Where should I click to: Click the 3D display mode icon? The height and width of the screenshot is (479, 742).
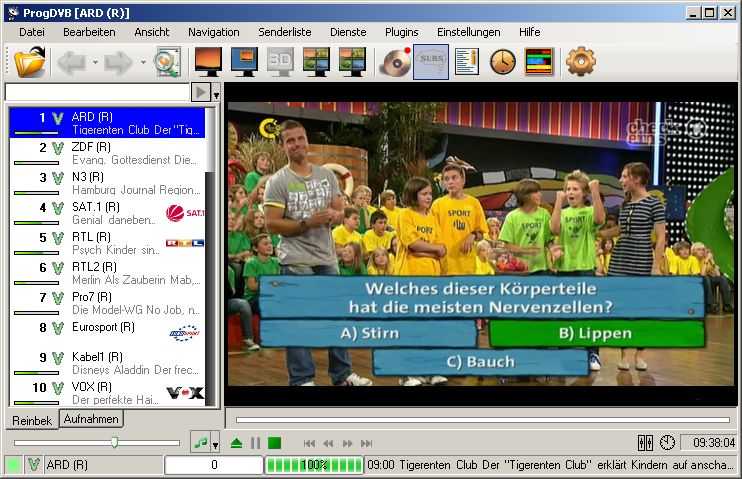(280, 62)
